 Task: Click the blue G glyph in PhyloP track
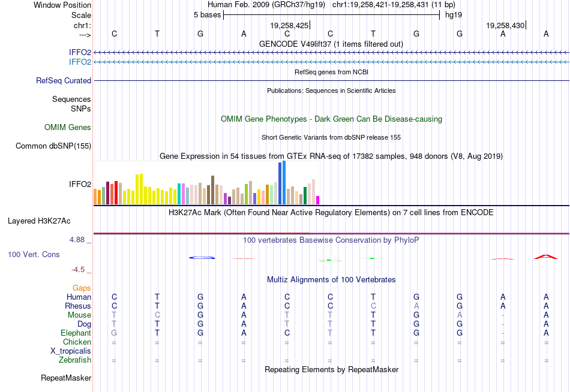tap(202, 258)
